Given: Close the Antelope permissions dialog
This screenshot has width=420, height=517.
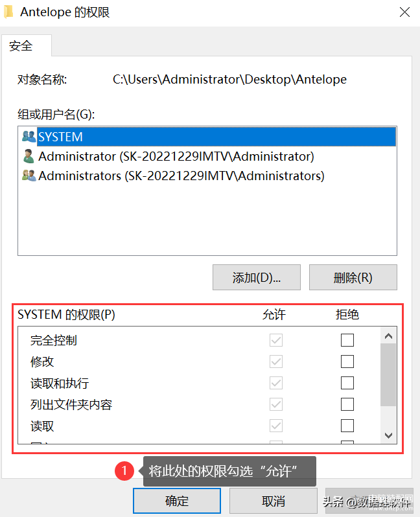Looking at the screenshot, I should coord(404,12).
